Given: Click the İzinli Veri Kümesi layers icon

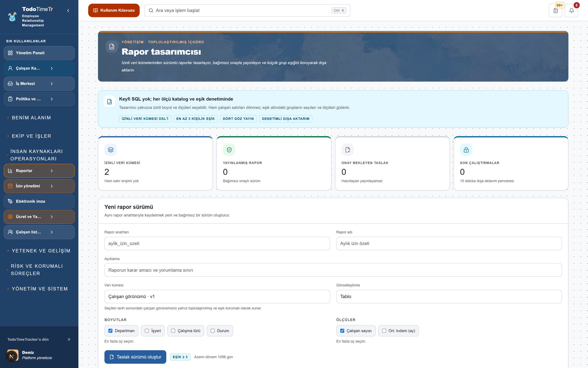Looking at the screenshot, I should pos(111,150).
